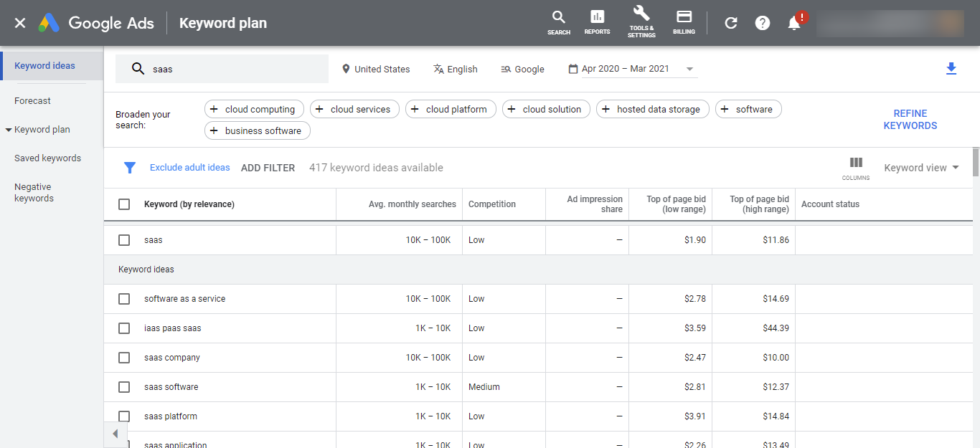Refresh the page with the reload icon
Screen dimensions: 980x448
731,23
